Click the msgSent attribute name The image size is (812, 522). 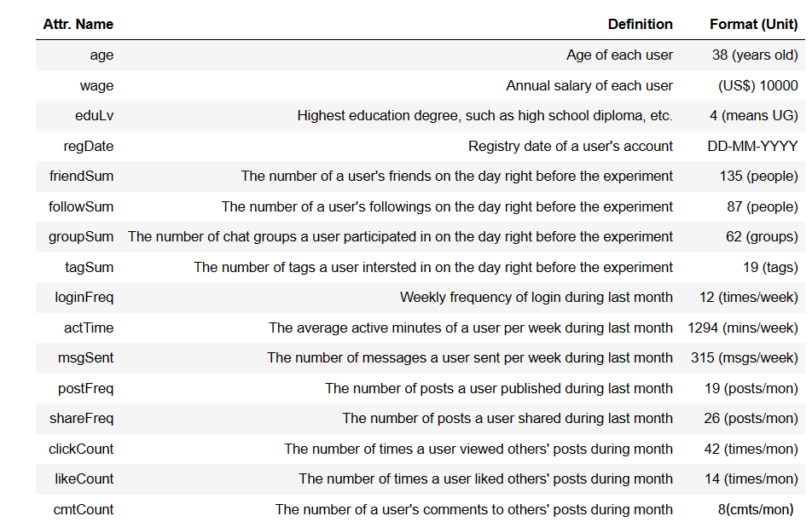85,358
